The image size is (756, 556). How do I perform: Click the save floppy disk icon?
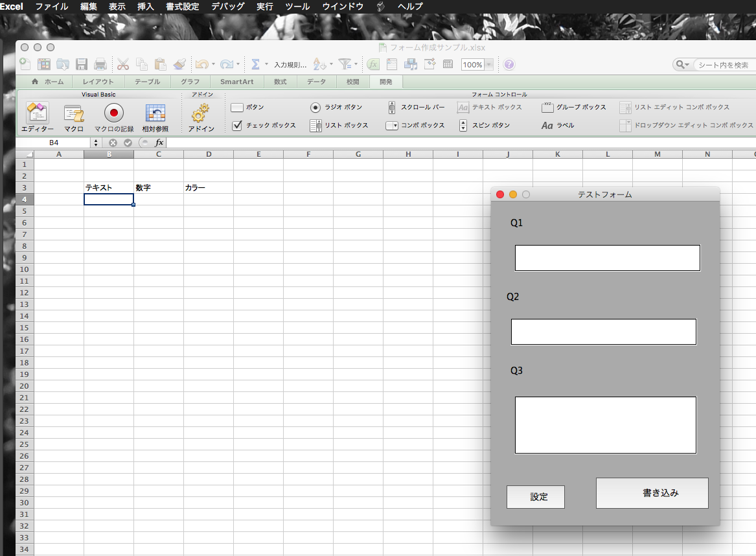[x=82, y=64]
